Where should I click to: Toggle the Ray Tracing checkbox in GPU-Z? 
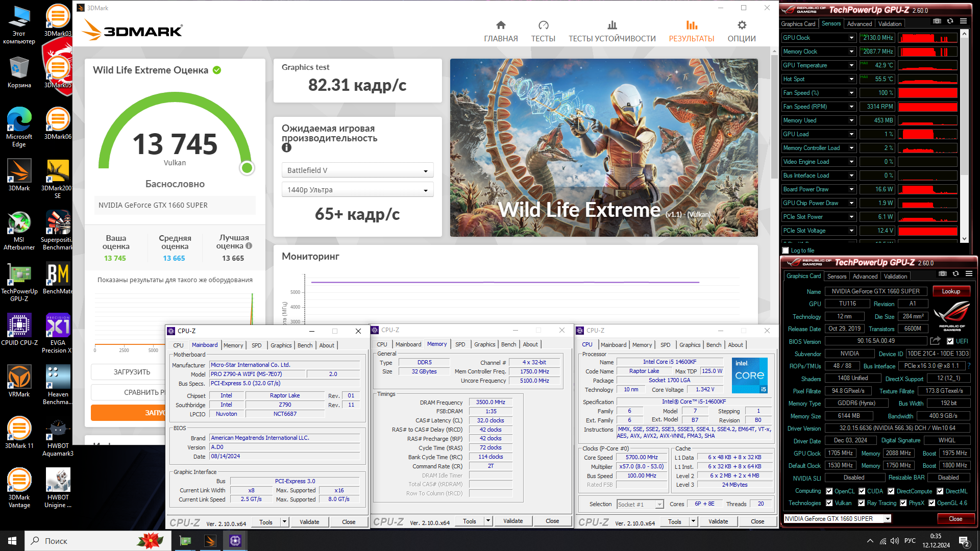pyautogui.click(x=861, y=503)
